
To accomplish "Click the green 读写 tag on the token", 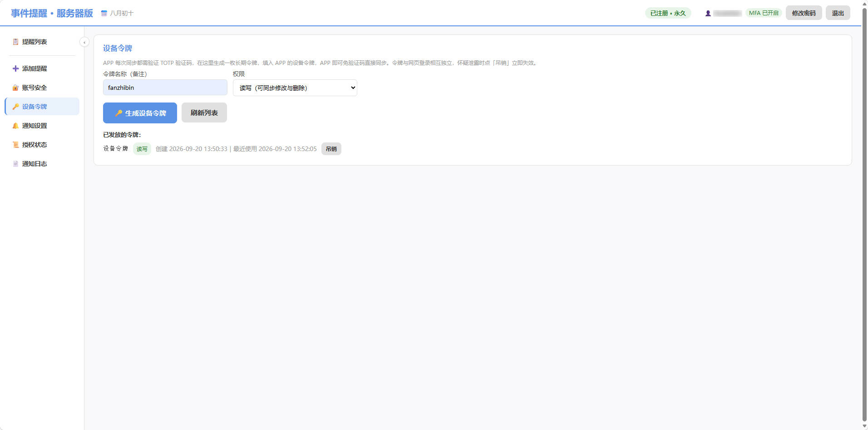I will tap(142, 149).
